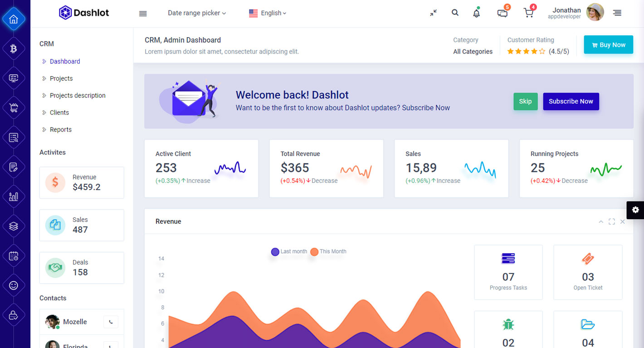Click Jonathan's profile avatar

click(x=595, y=13)
